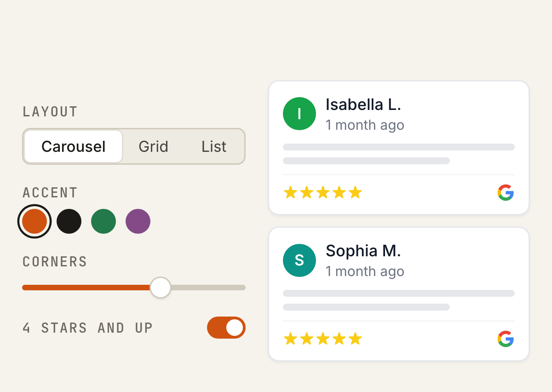Click '1 month ago' under Sophia M.
Image resolution: width=552 pixels, height=392 pixels.
tap(365, 271)
